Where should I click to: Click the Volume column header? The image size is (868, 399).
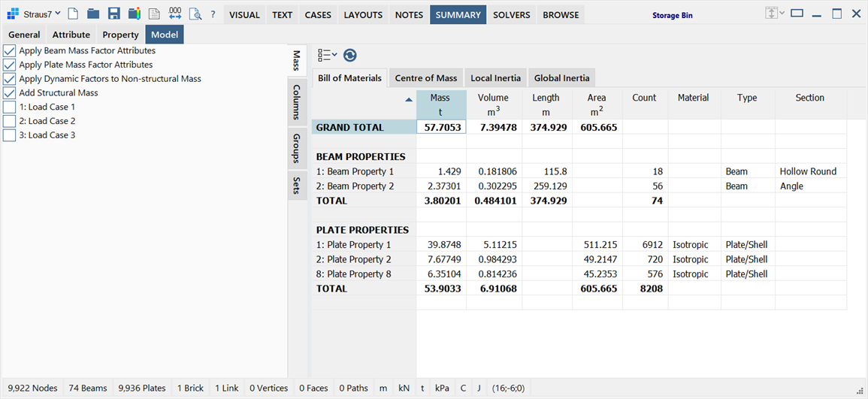point(493,104)
